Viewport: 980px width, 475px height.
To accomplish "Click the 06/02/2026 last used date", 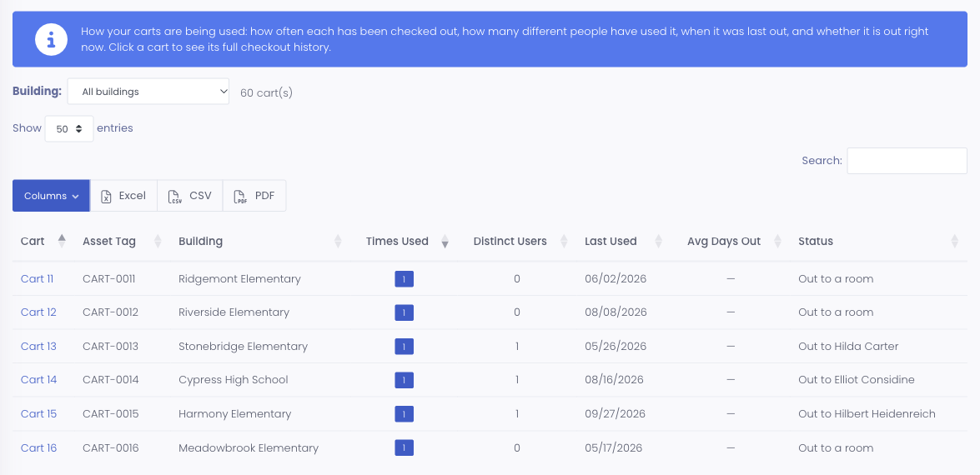I will click(x=616, y=279).
